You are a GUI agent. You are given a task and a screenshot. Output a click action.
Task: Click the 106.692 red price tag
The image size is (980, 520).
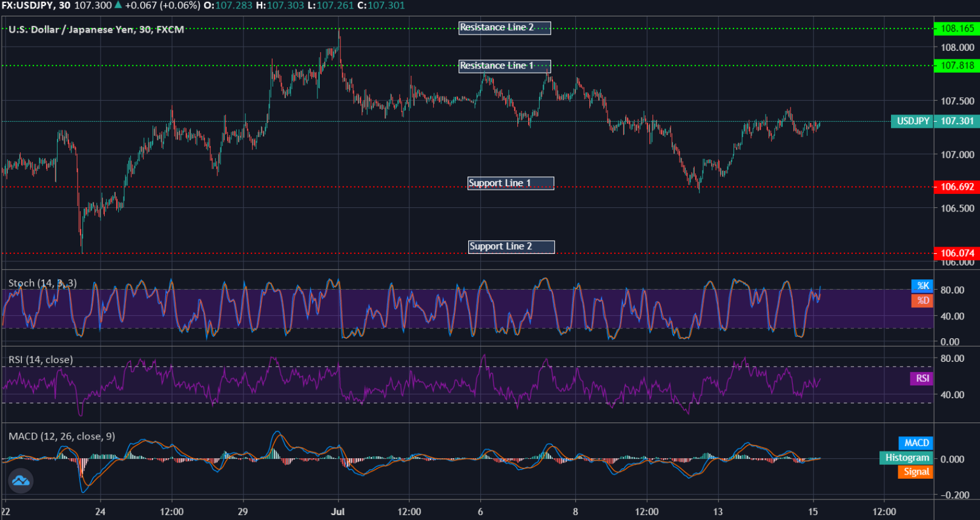tap(956, 187)
